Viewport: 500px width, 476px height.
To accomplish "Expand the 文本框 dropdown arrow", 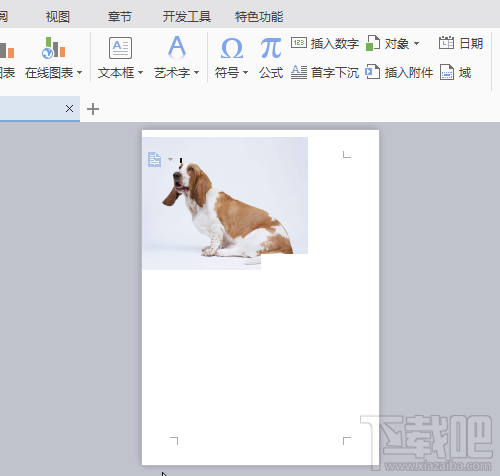I will click(140, 72).
